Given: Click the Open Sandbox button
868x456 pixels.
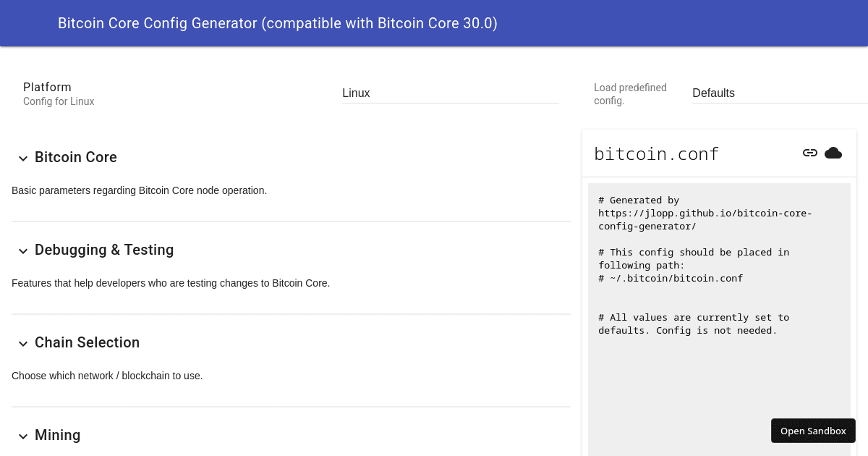Looking at the screenshot, I should (813, 430).
